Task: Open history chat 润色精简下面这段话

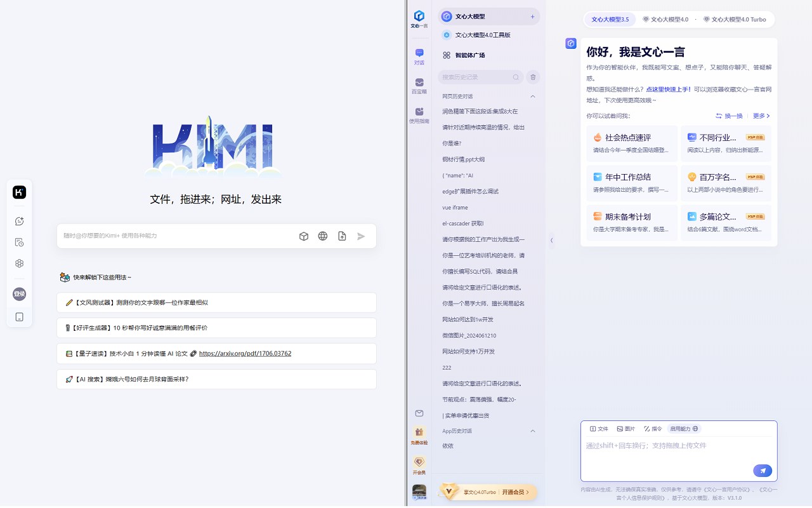Action: coord(480,111)
